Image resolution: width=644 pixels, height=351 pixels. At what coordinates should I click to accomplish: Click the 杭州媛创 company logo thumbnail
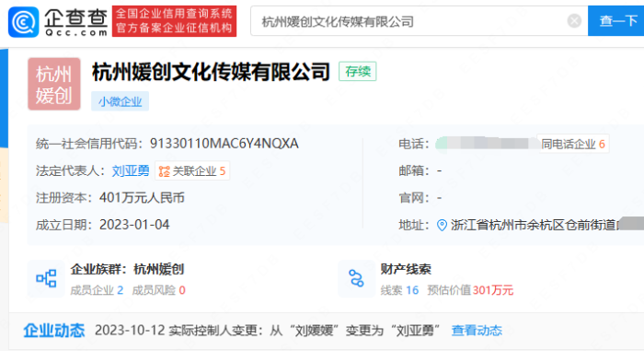pos(53,84)
